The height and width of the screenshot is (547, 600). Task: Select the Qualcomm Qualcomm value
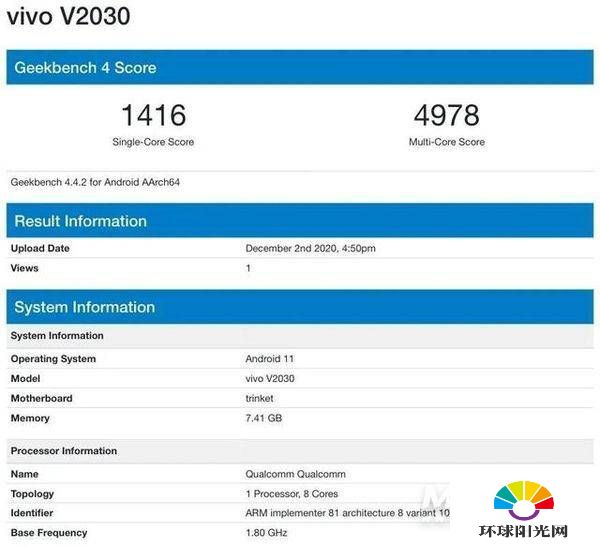point(295,474)
